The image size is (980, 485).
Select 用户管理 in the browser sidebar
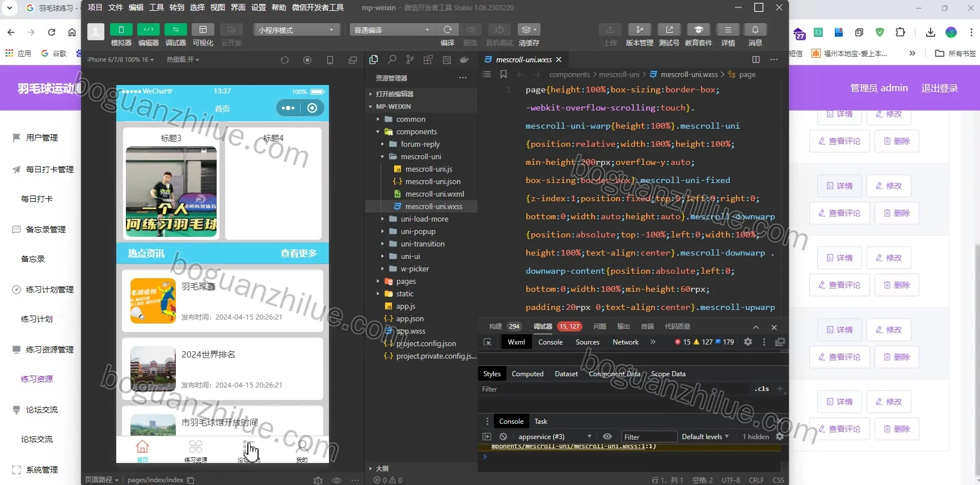(x=42, y=138)
